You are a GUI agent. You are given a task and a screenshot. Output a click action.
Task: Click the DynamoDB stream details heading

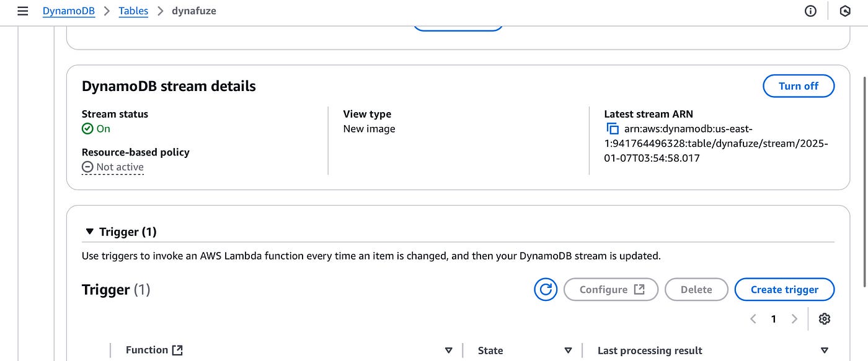tap(169, 86)
